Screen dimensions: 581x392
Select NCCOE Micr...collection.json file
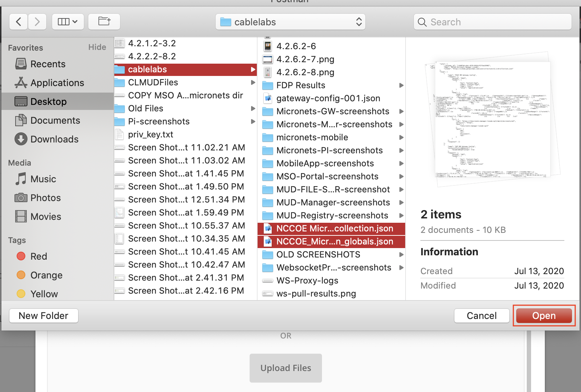pyautogui.click(x=331, y=229)
